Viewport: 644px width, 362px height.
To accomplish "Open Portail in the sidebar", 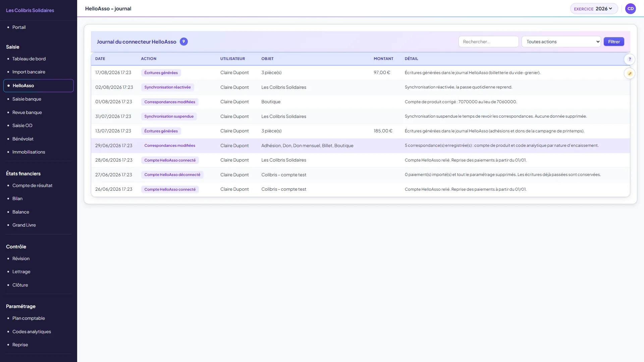I will coord(19,27).
